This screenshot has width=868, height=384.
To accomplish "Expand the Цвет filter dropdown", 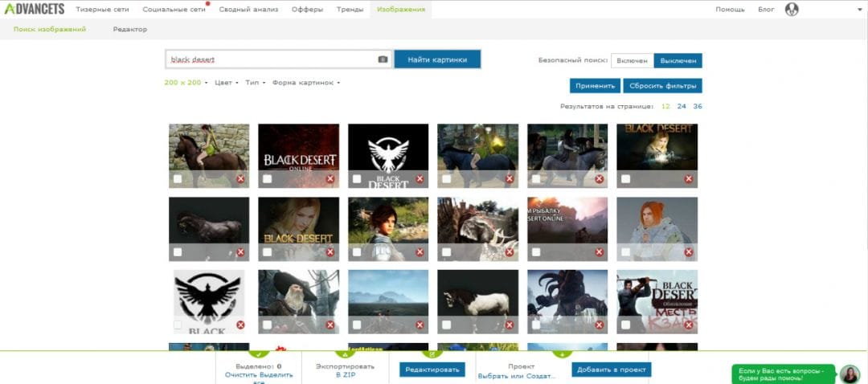I will [227, 83].
